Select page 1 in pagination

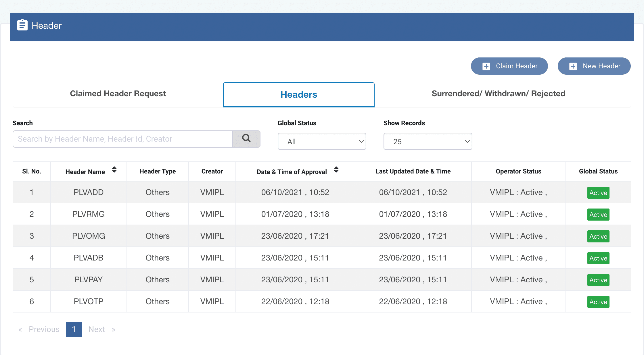tap(74, 329)
